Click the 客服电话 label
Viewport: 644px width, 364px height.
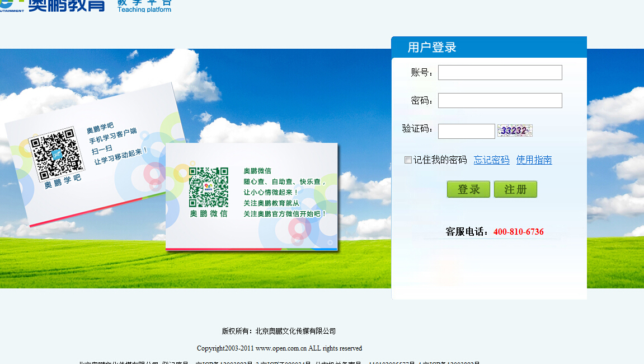467,232
